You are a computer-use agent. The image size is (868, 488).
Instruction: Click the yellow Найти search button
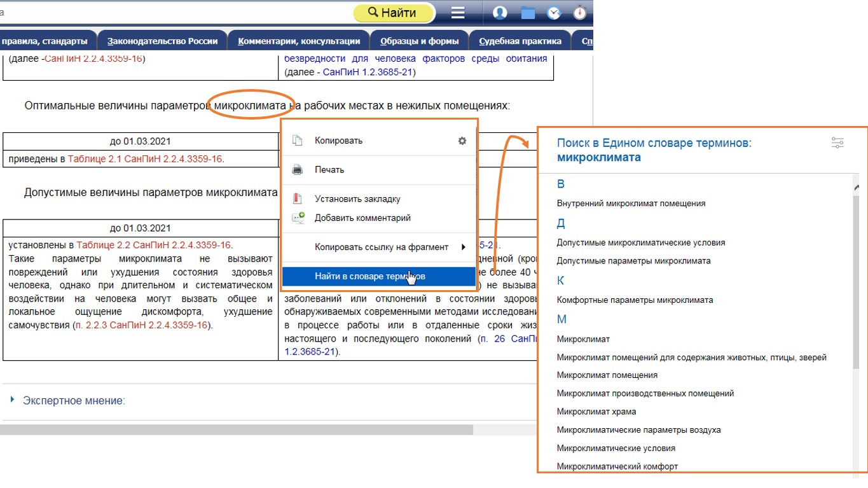pyautogui.click(x=394, y=12)
